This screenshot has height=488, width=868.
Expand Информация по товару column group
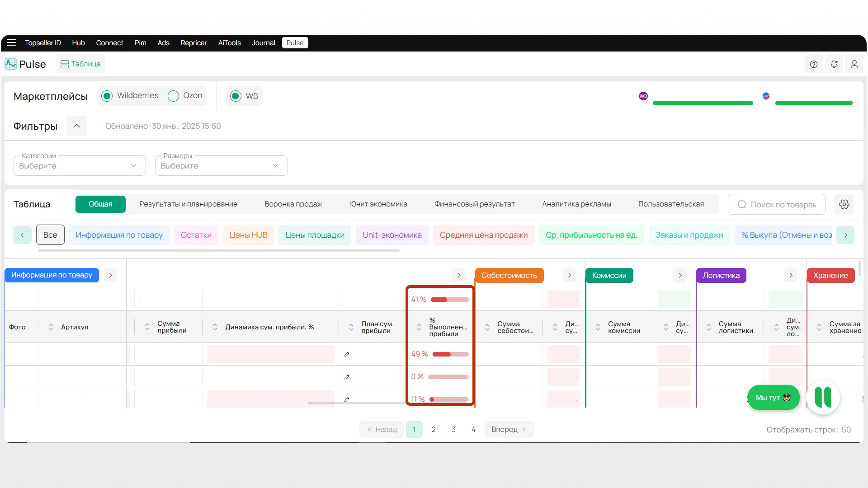[x=110, y=275]
